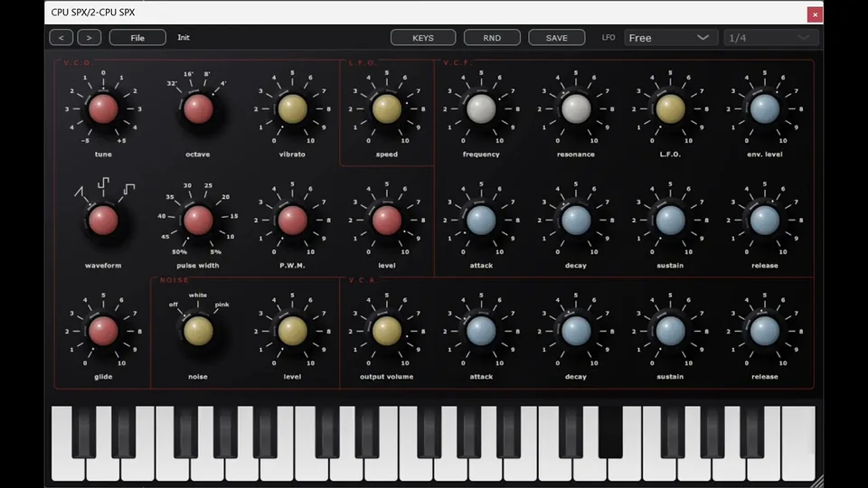The image size is (868, 488).
Task: Click the noise type selector knob
Action: [198, 331]
